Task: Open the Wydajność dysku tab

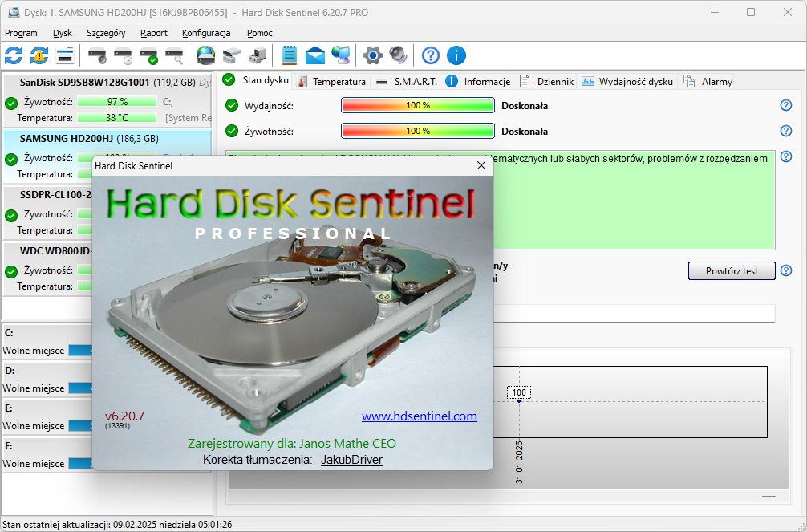Action: coord(627,81)
